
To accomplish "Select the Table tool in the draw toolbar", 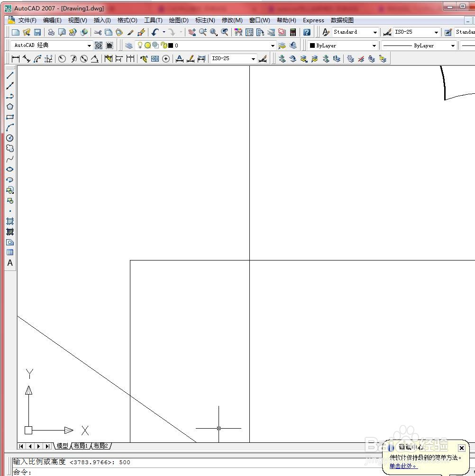I will click(x=10, y=252).
